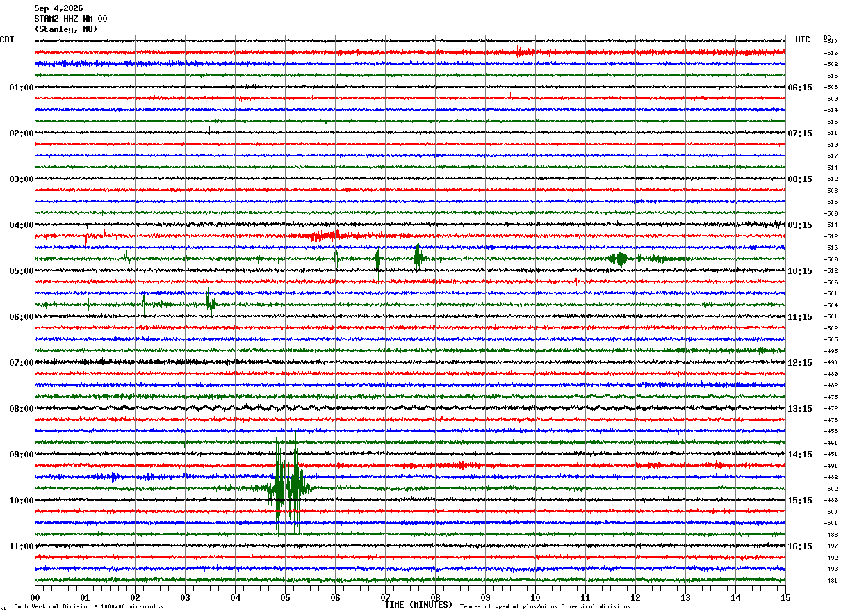The height and width of the screenshot is (616, 841).
Task: Click the Sep 4, 2026 date header
Action: 58,8
